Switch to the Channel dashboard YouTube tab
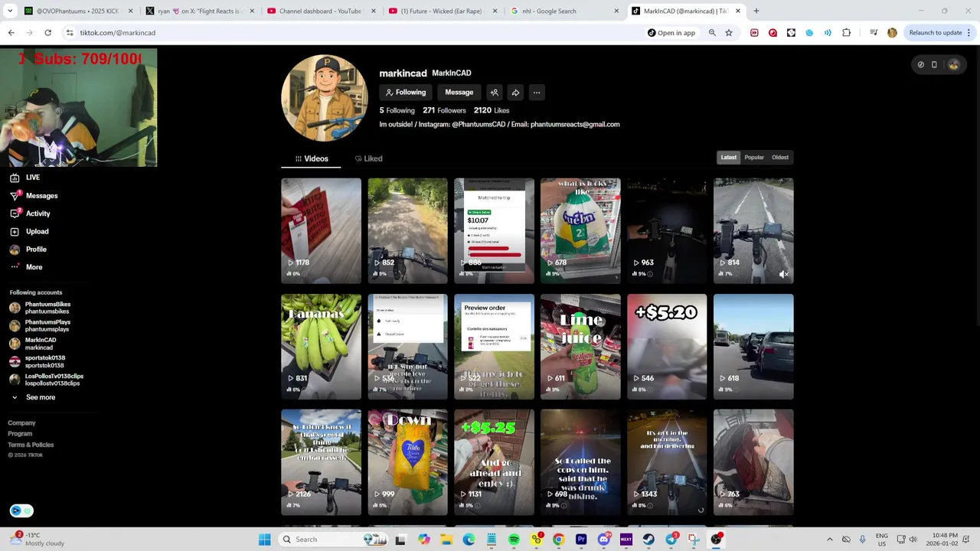This screenshot has height=551, width=980. point(322,11)
